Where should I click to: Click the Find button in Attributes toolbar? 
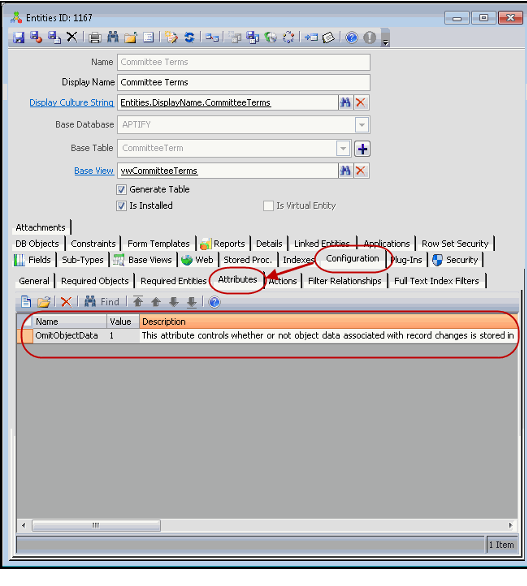[102, 302]
